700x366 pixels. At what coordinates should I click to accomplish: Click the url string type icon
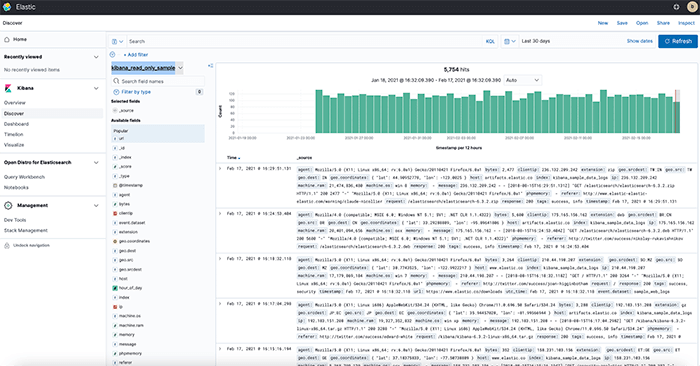[x=115, y=138]
